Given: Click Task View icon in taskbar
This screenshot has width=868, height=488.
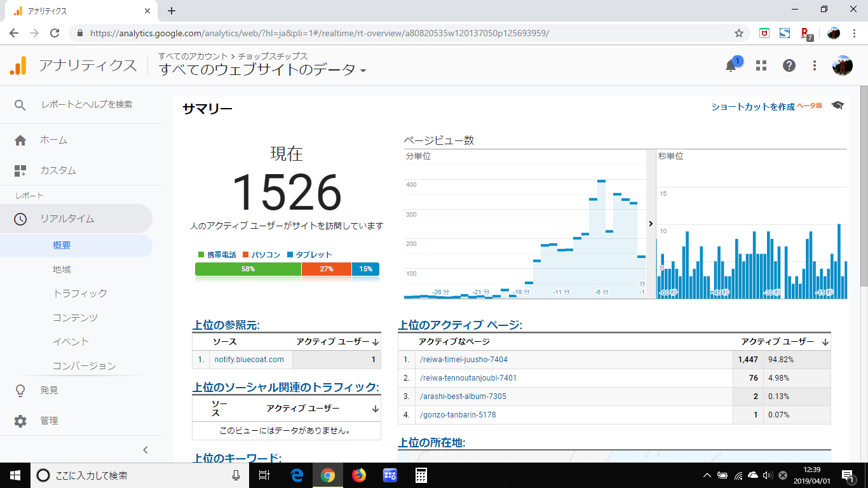Looking at the screenshot, I should pos(265,475).
